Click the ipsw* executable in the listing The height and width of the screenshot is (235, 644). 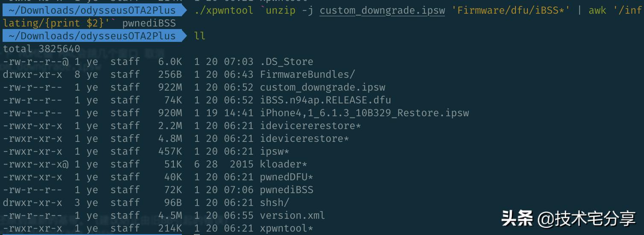(x=275, y=151)
